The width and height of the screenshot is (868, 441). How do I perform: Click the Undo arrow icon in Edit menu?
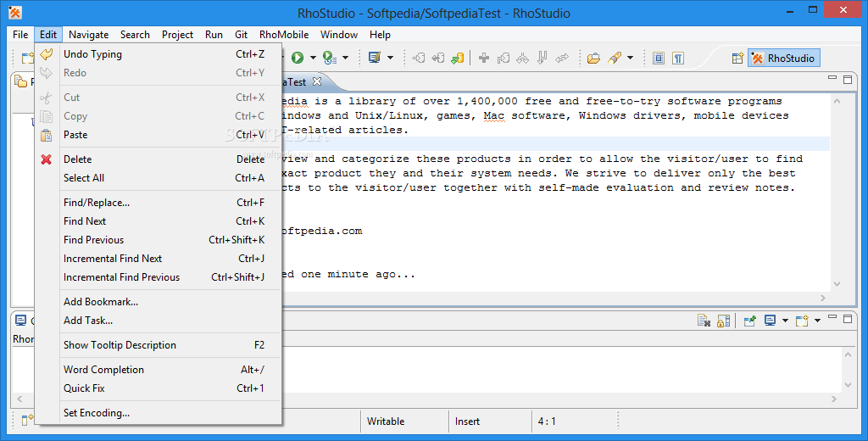(47, 54)
